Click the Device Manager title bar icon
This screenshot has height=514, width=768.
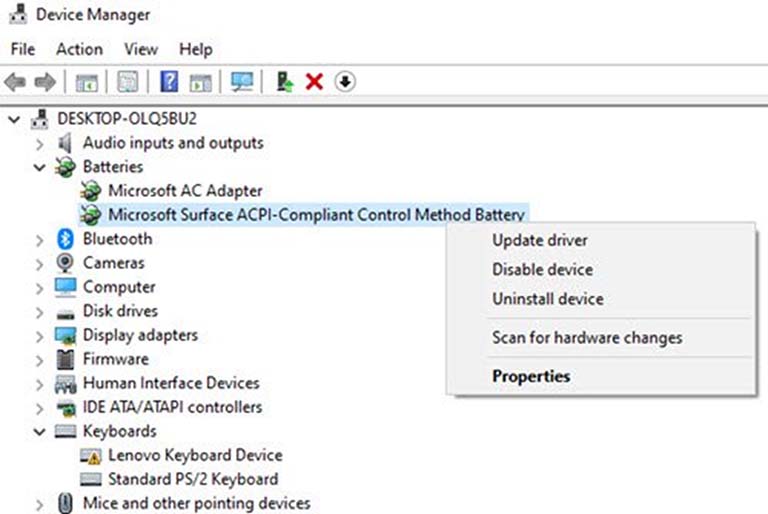tap(18, 14)
